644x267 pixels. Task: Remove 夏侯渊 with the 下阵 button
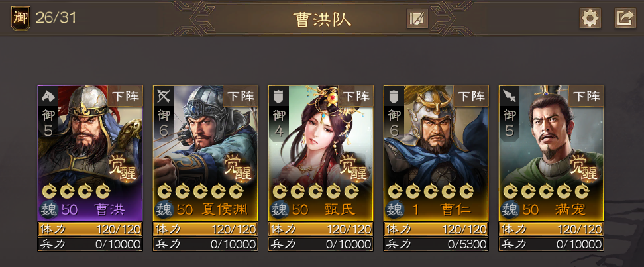tap(241, 96)
